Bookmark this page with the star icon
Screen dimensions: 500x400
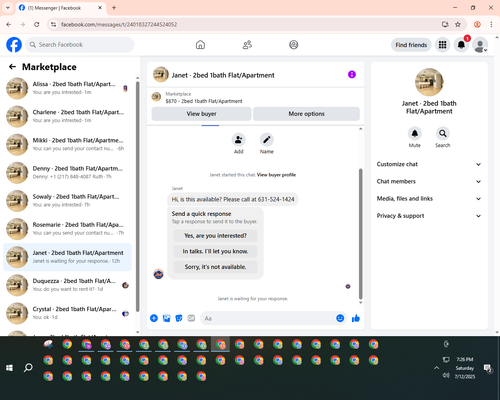458,24
